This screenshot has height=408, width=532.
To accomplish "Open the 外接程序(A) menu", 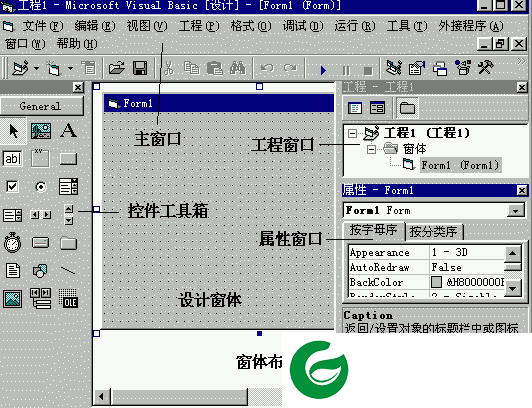I will coord(471,26).
